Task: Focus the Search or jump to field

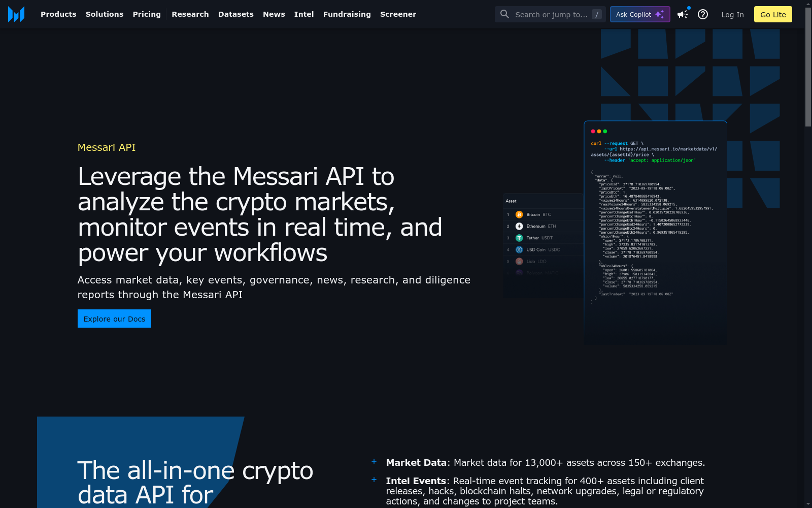Action: pos(550,14)
